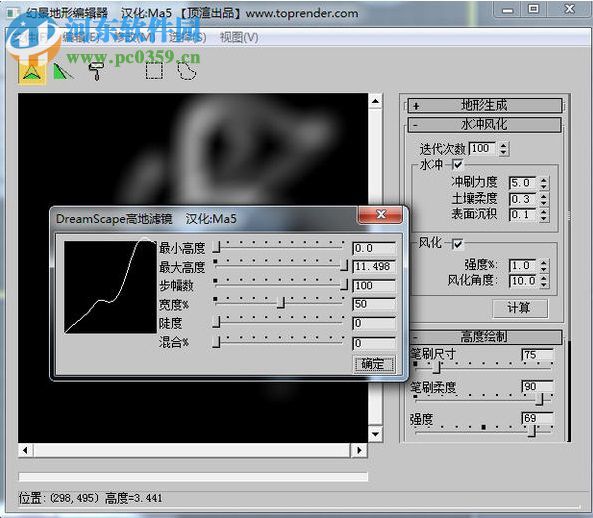Click the 计算 button

(x=520, y=308)
